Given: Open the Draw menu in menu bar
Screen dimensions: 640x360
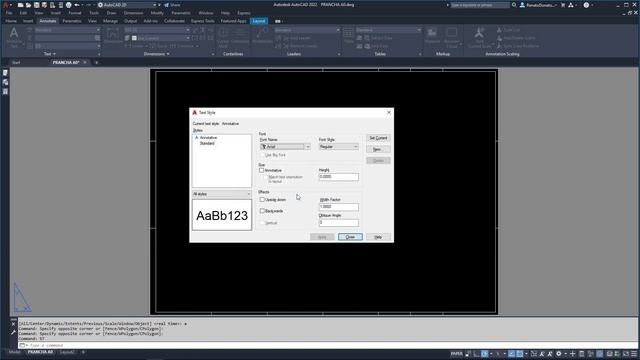Looking at the screenshot, I should (111, 13).
